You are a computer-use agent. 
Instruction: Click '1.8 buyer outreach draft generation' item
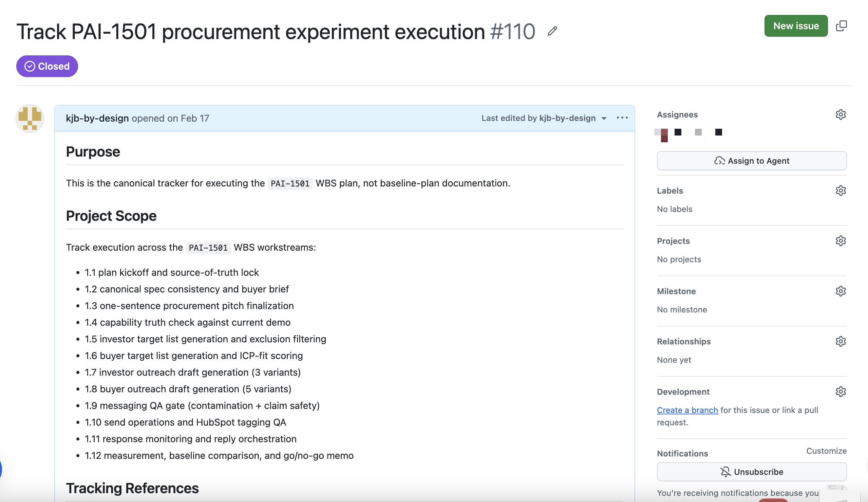188,389
